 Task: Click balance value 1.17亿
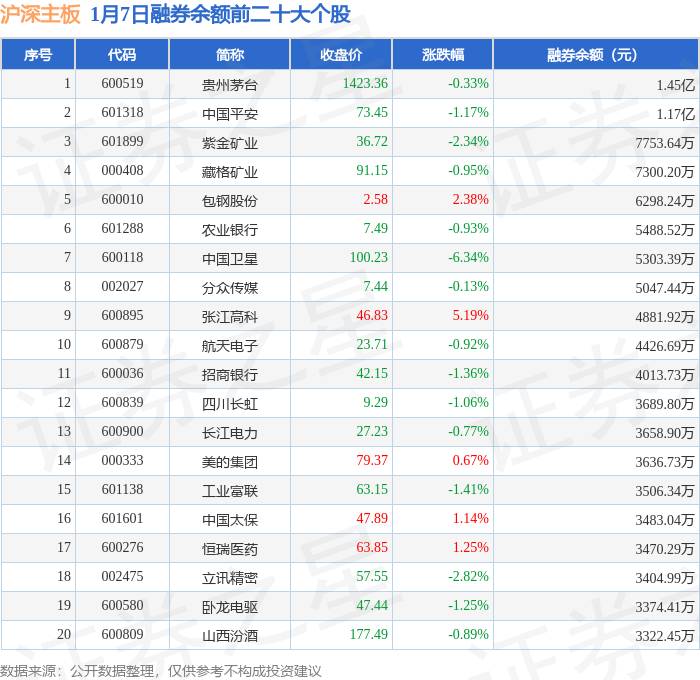675,114
